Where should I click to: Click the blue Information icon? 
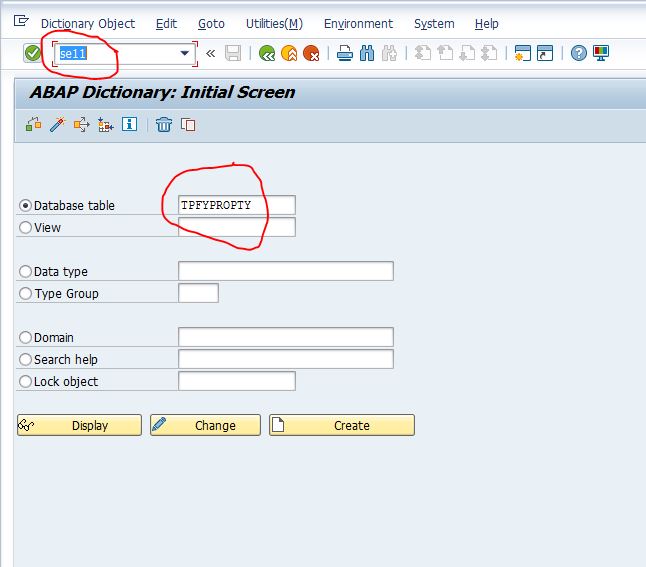click(129, 124)
